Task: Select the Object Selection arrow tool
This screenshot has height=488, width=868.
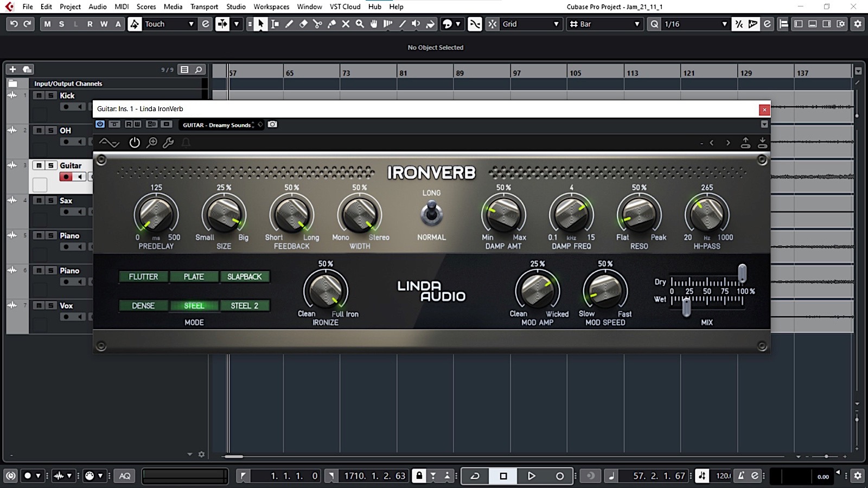Action: click(x=261, y=24)
